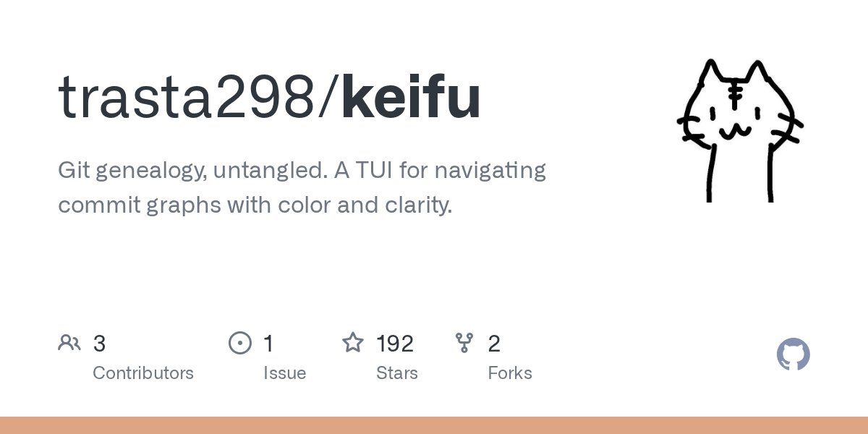Viewport: 868px width, 434px height.
Task: Click the slash between owner and repo
Action: 328,98
